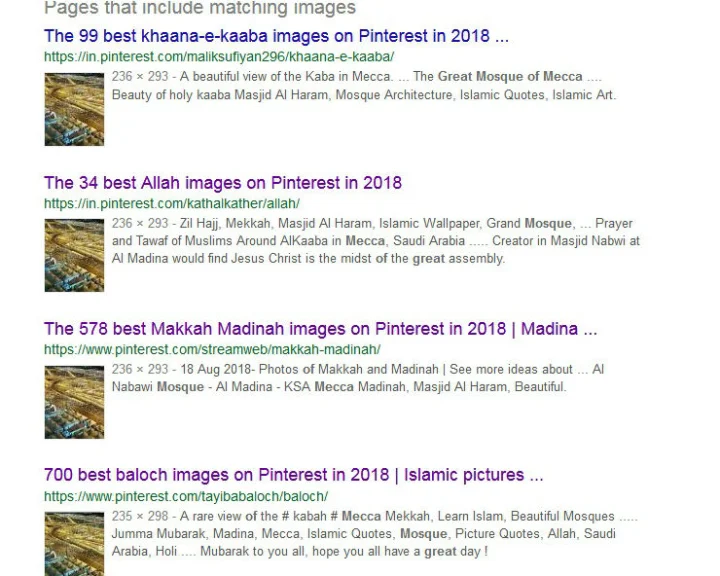This screenshot has width=720, height=576.
Task: Click the maliksufiyan296 khaana-e-kaaba URL
Action: pyautogui.click(x=219, y=57)
